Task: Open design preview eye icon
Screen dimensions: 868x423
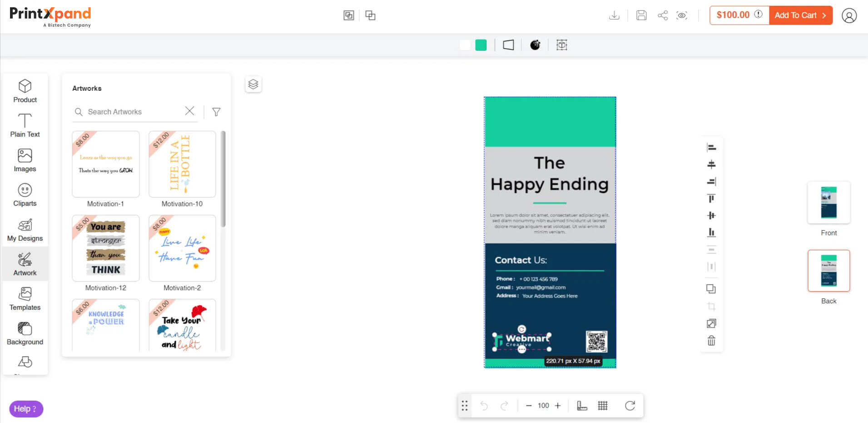Action: pyautogui.click(x=682, y=15)
